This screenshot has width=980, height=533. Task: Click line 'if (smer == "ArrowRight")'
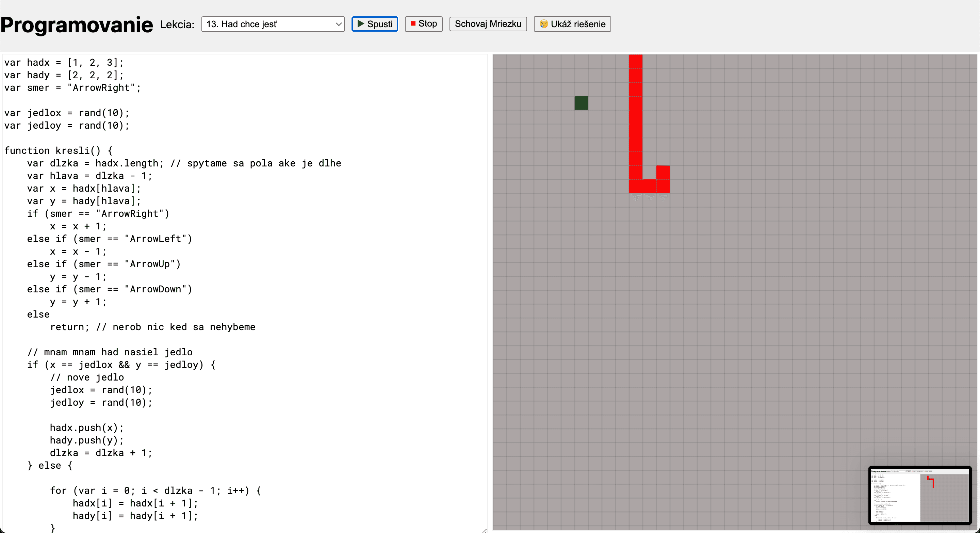pos(98,213)
